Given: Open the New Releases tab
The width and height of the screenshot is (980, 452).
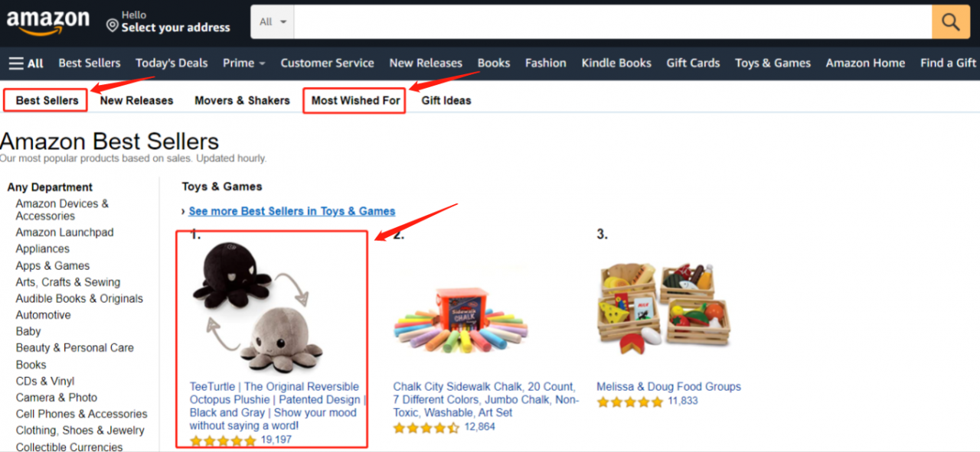Looking at the screenshot, I should (136, 100).
